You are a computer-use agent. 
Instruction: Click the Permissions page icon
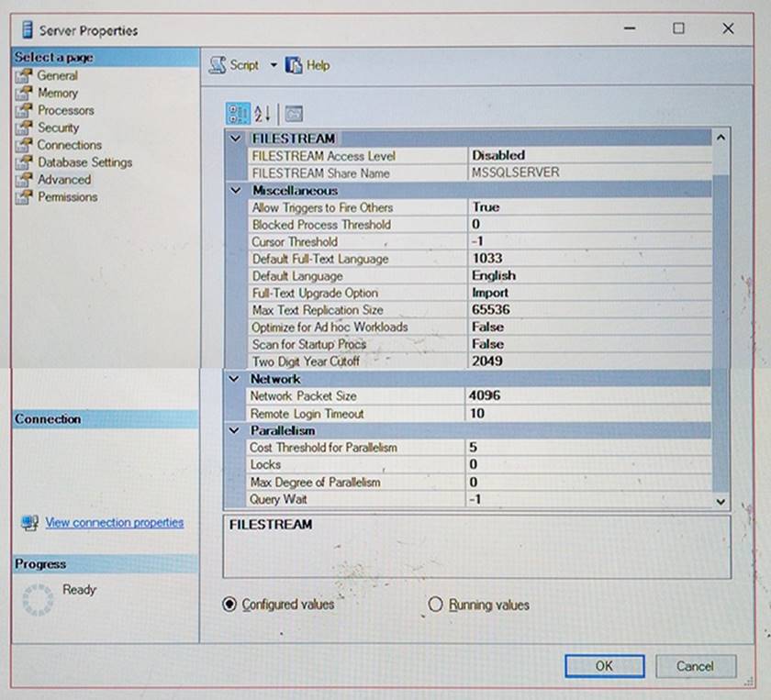click(x=24, y=197)
